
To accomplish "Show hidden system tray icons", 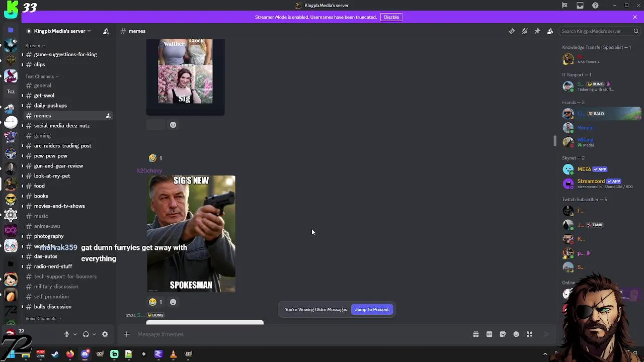I will click(545, 354).
